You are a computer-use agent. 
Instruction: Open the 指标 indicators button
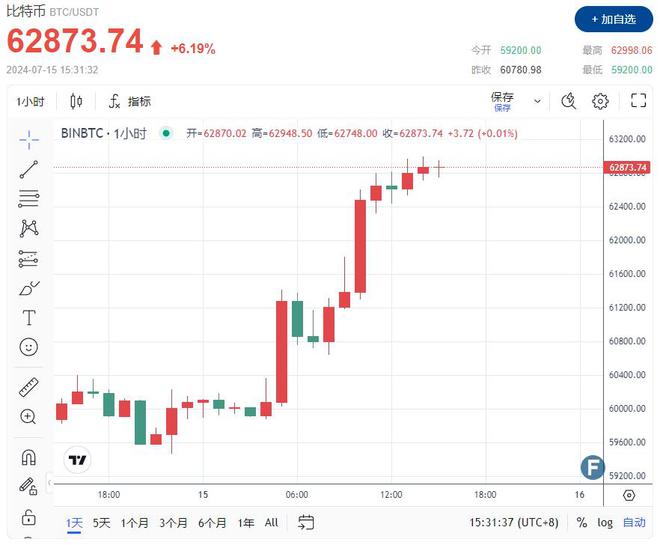point(130,101)
